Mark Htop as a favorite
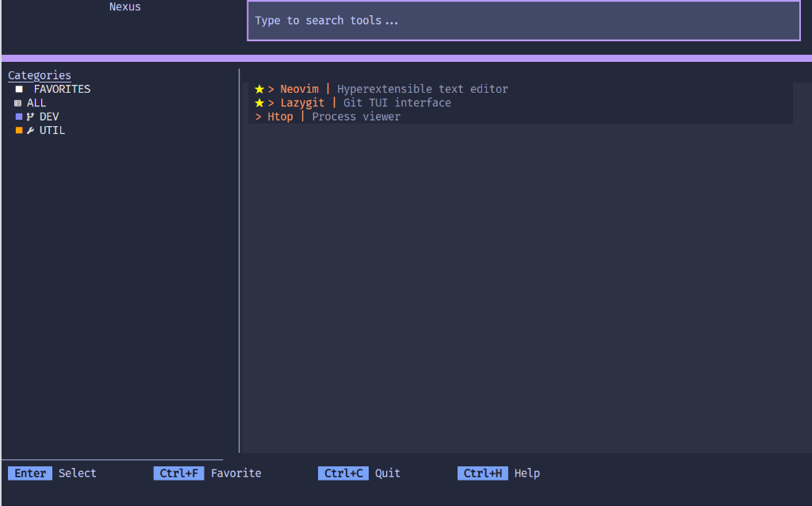The image size is (812, 506). click(x=280, y=116)
